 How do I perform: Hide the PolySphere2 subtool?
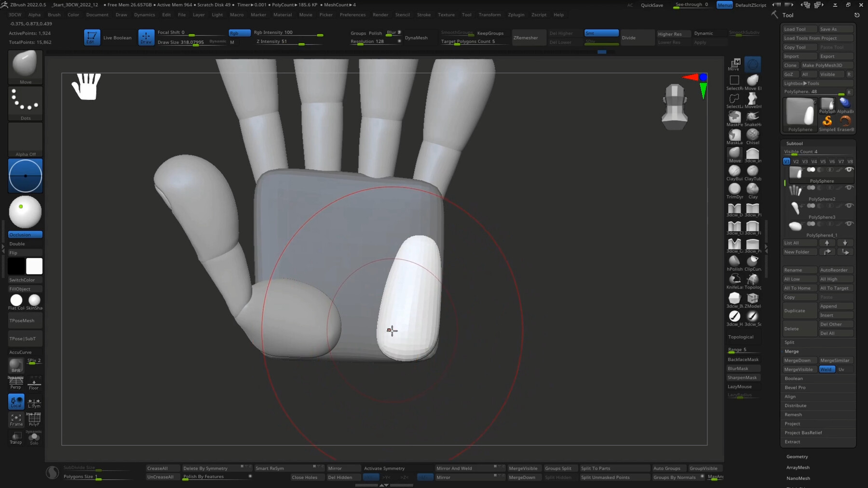click(850, 188)
